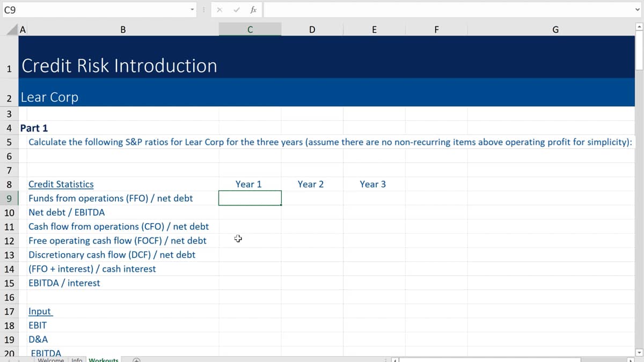Select row 17 header
The height and width of the screenshot is (362, 644).
pos(9,312)
